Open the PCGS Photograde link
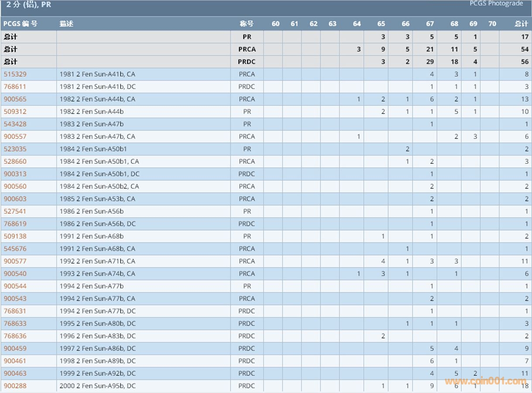The image size is (532, 393). coord(496,4)
